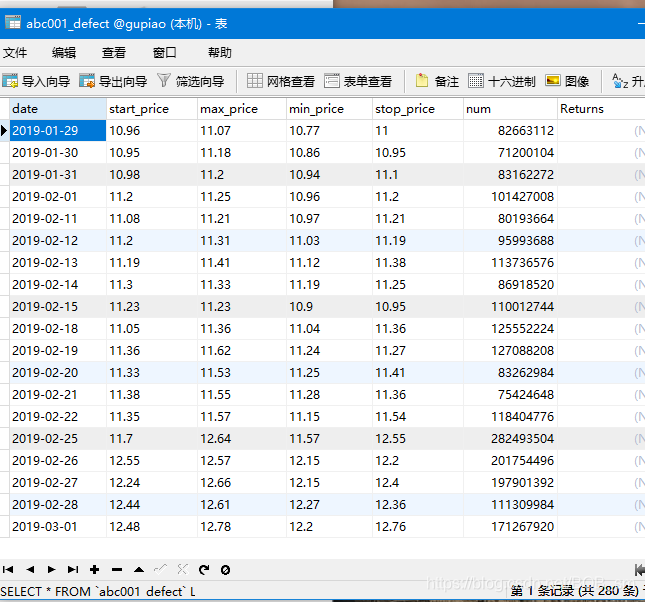Open the Image (图像) viewer
645x602 pixels.
tap(567, 81)
